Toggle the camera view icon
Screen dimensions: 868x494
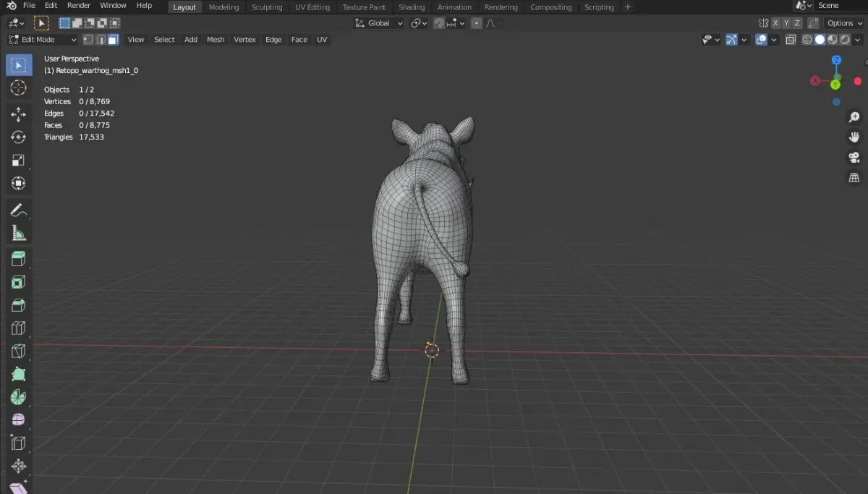pos(854,158)
